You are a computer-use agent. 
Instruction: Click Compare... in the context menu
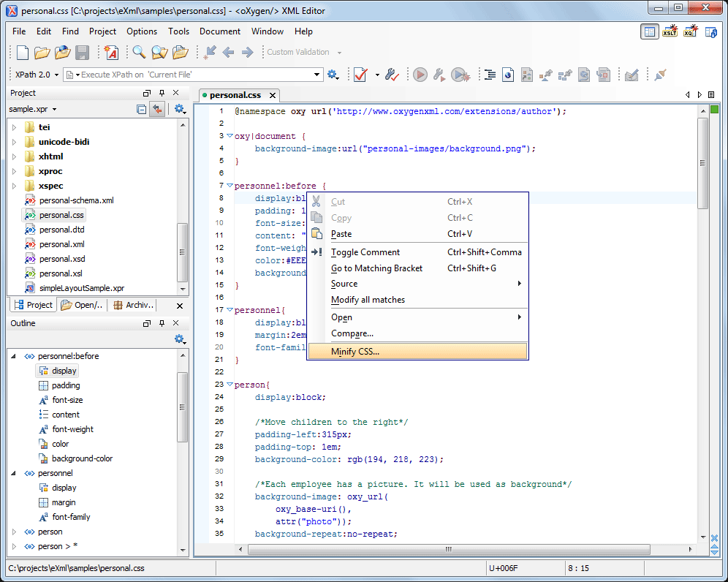pyautogui.click(x=417, y=333)
